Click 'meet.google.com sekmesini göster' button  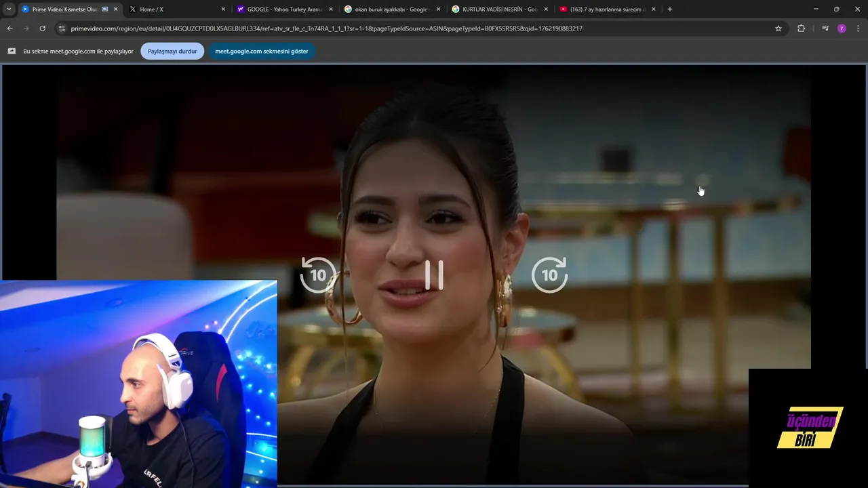[x=262, y=51]
